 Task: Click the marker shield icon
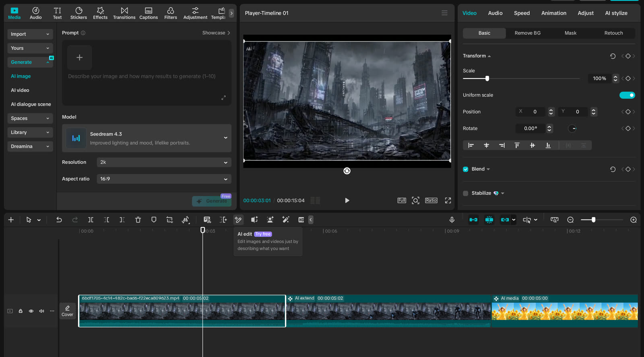point(154,220)
